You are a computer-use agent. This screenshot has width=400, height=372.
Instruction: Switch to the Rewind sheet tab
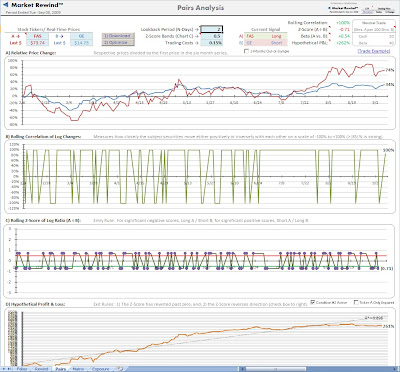(41, 369)
